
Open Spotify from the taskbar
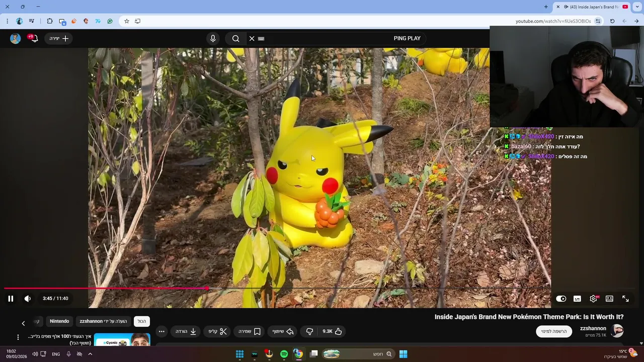284,354
